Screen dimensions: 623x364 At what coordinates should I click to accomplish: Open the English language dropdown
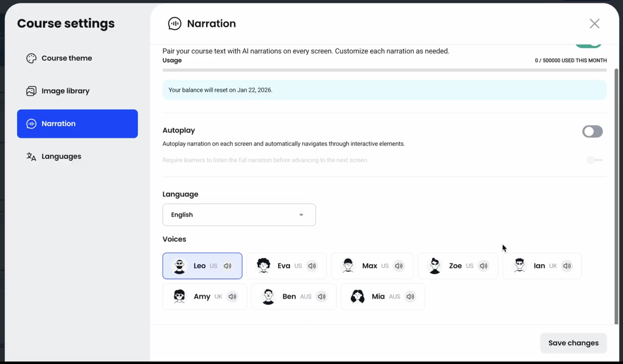(x=239, y=215)
